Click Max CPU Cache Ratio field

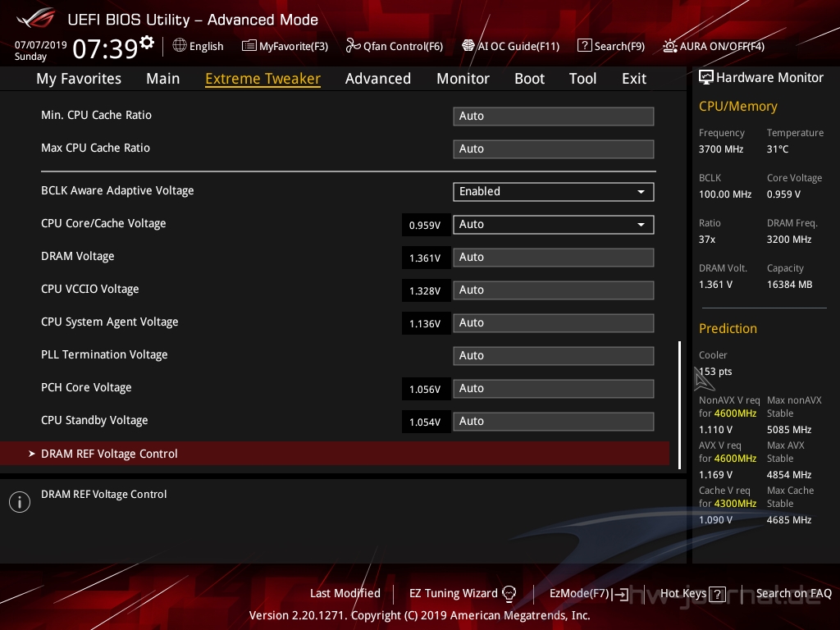tap(554, 149)
